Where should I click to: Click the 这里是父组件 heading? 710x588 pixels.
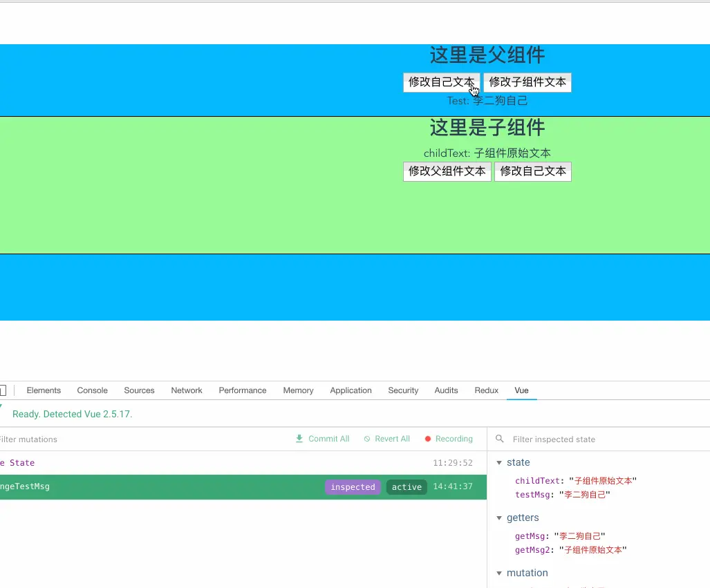click(487, 55)
